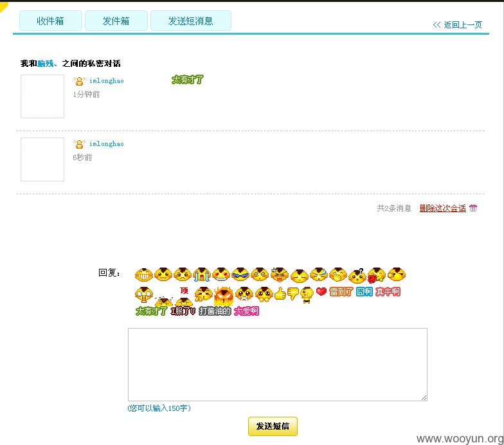Viewport: 504px width, 445px height.
Task: Focus the reply message text area
Action: click(278, 365)
